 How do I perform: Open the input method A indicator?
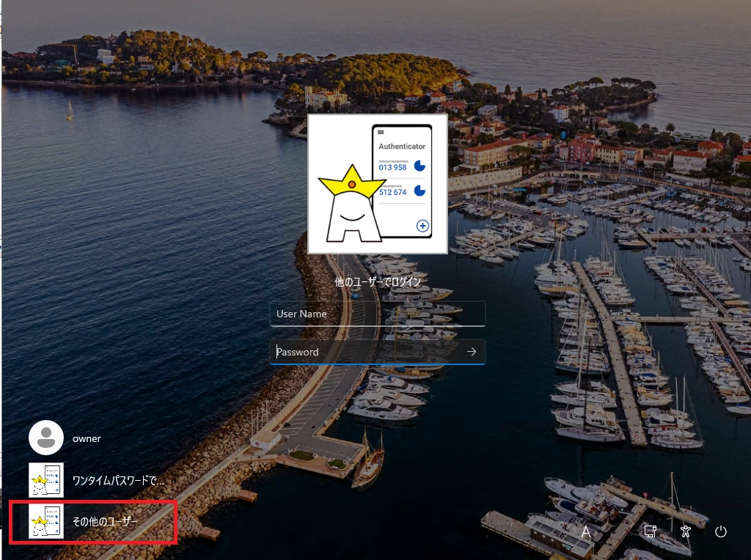coord(586,531)
